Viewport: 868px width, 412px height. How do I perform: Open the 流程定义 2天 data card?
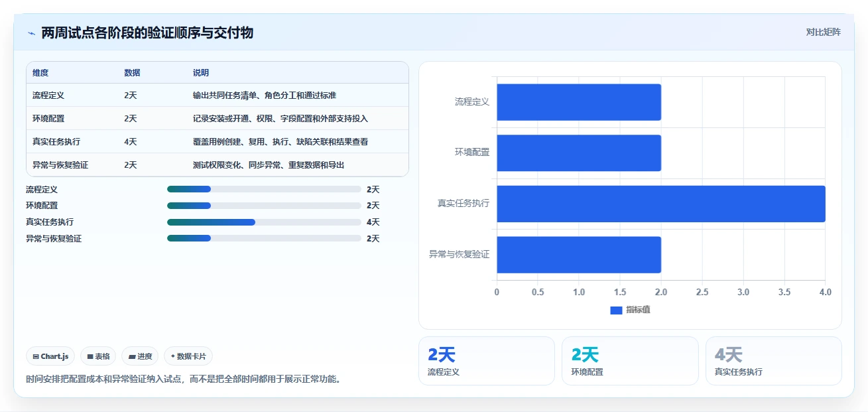486,361
